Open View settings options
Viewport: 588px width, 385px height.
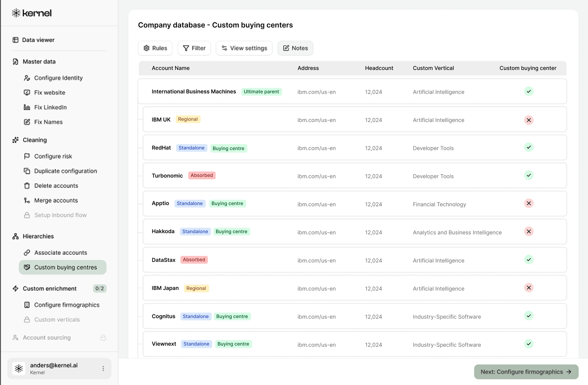tap(244, 48)
